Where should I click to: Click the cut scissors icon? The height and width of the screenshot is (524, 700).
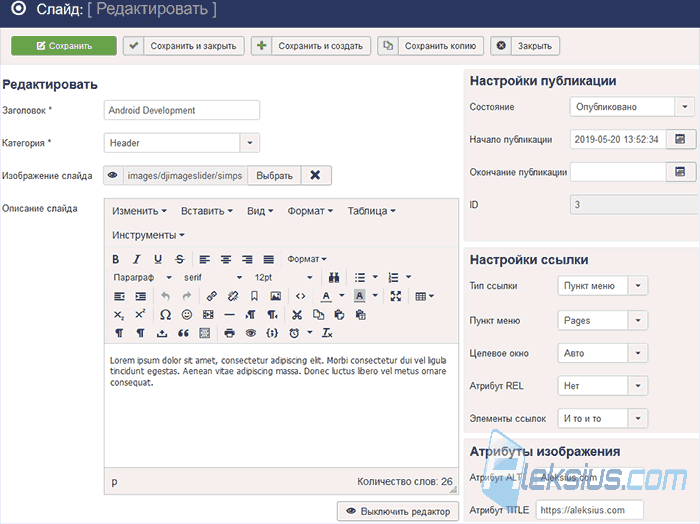[297, 315]
